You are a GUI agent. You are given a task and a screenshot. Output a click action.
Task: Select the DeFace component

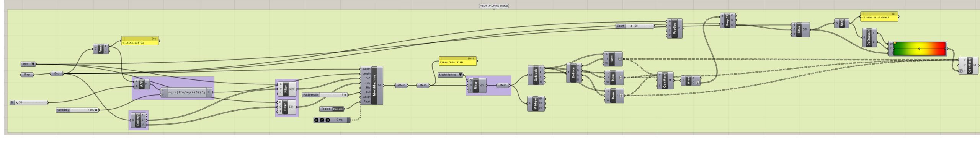573,73
